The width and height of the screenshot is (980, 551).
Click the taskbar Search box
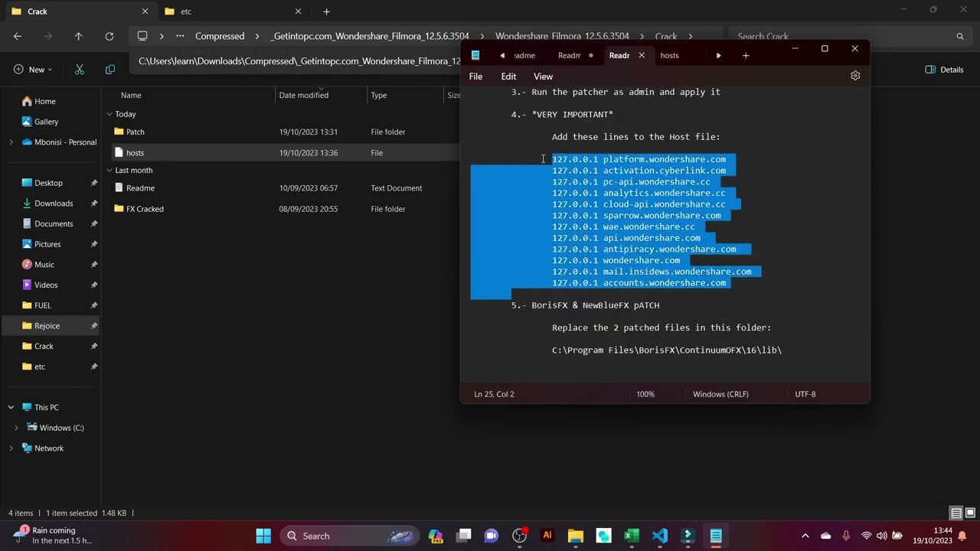pyautogui.click(x=348, y=536)
